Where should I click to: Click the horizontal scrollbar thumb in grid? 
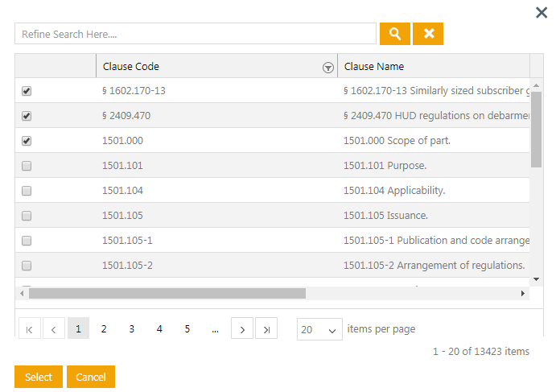click(167, 294)
